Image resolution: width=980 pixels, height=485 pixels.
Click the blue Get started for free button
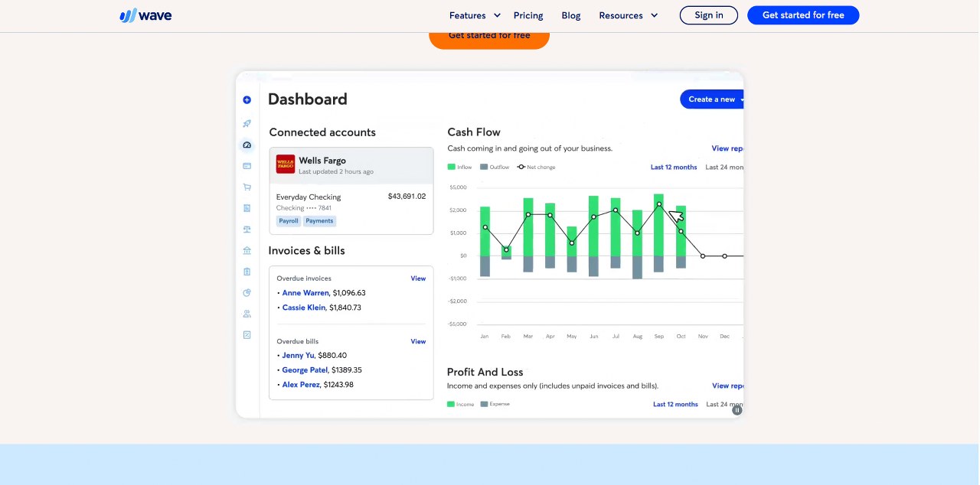coord(803,15)
